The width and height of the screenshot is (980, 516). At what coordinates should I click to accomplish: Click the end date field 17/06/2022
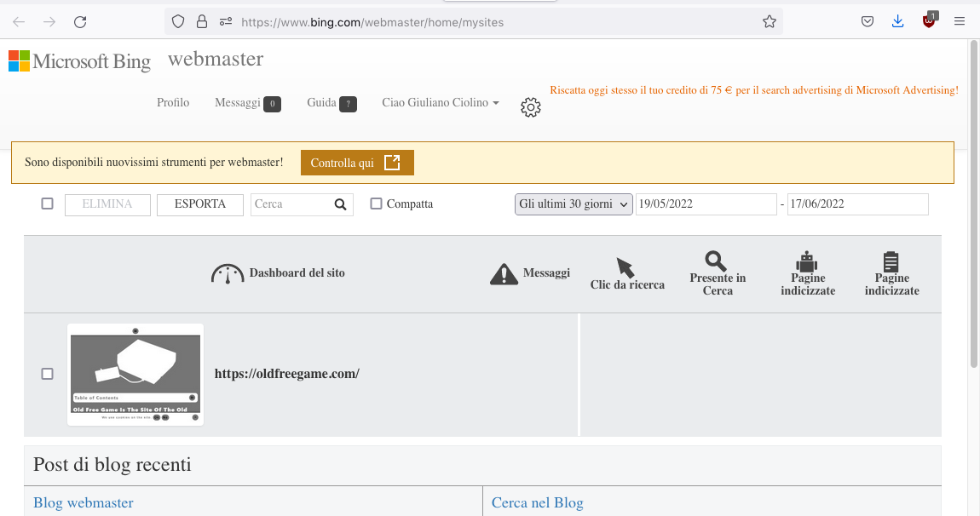(x=857, y=204)
